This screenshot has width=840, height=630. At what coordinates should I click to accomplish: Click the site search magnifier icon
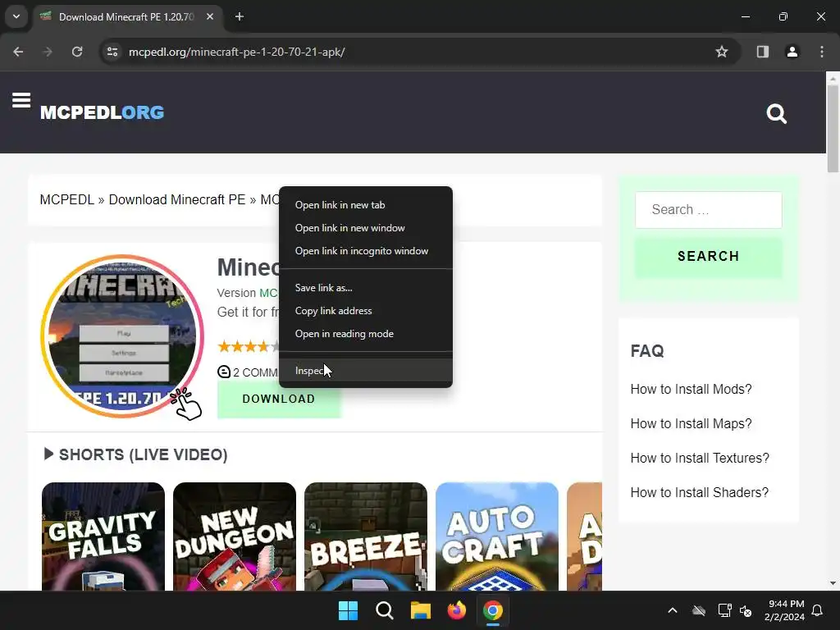[x=776, y=113]
